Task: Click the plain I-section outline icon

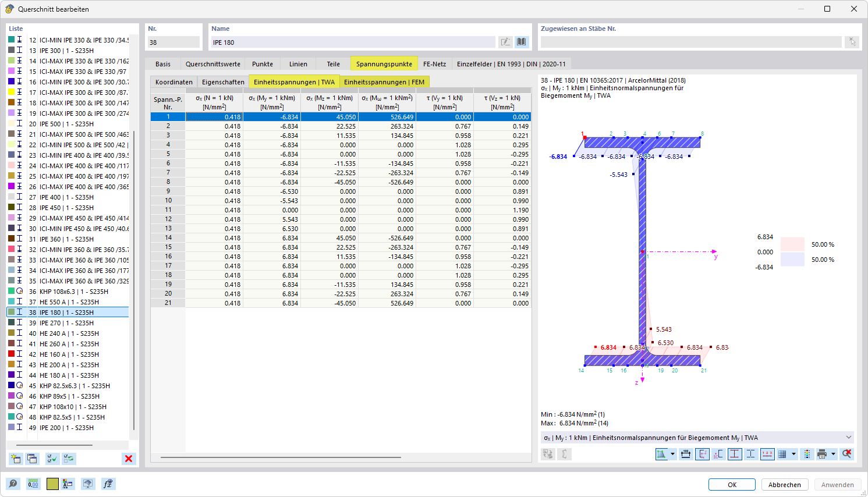Action: point(751,454)
